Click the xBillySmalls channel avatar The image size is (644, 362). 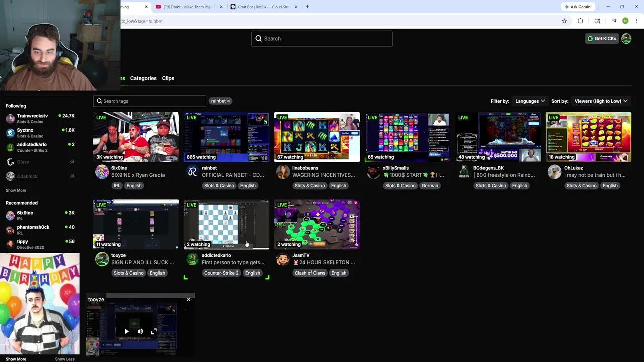(373, 172)
